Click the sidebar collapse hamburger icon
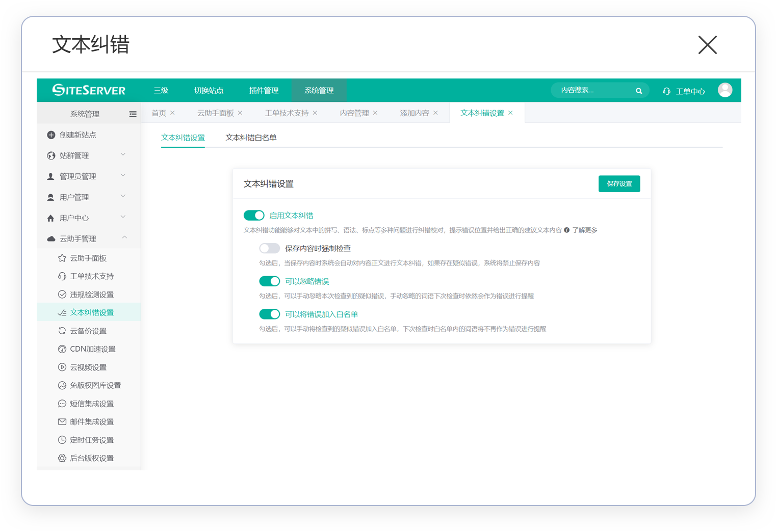Screen dimensions: 777x532 (x=133, y=114)
